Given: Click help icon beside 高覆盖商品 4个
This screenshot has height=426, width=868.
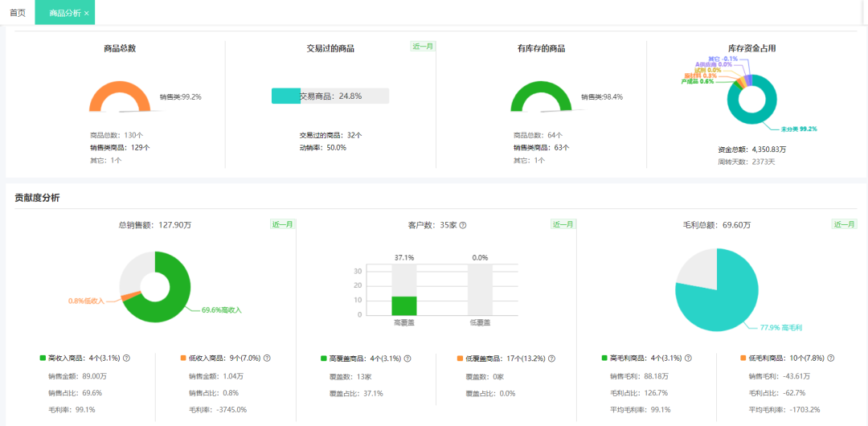Looking at the screenshot, I should pyautogui.click(x=407, y=358).
